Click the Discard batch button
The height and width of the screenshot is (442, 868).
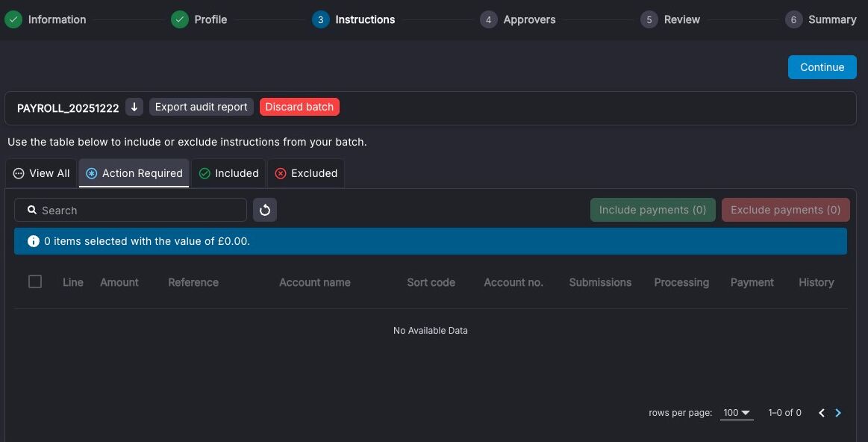[299, 107]
